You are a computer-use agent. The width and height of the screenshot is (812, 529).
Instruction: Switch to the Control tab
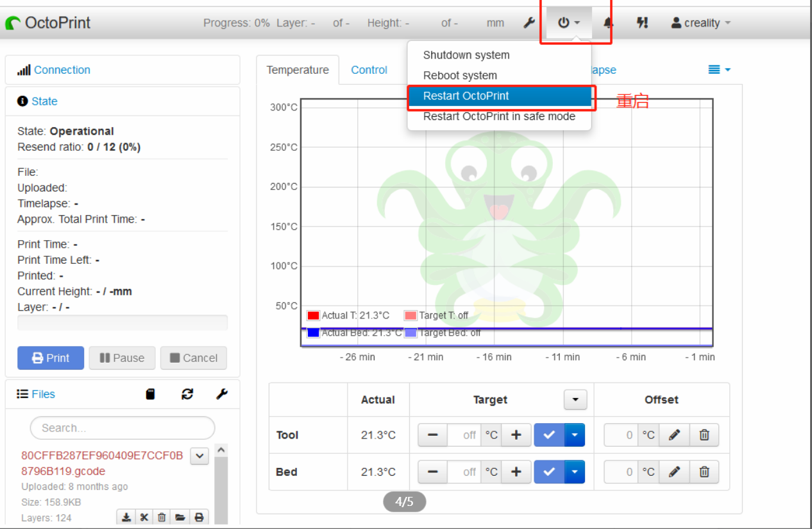(369, 70)
